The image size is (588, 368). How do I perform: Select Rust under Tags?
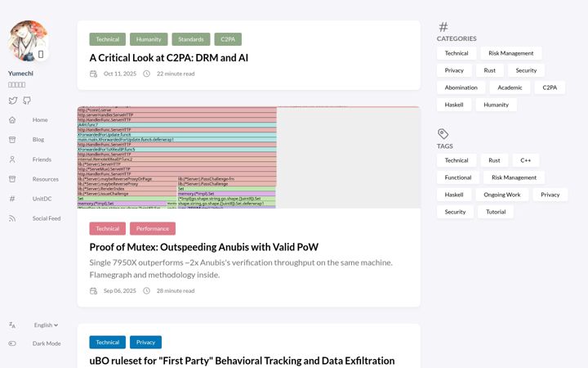point(494,160)
